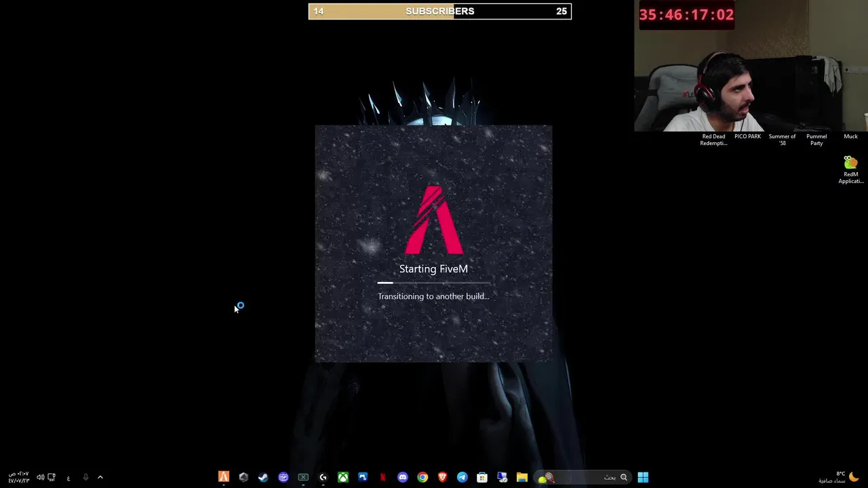Open File Explorer from the taskbar
Screen dimensions: 868x488
pos(522,477)
